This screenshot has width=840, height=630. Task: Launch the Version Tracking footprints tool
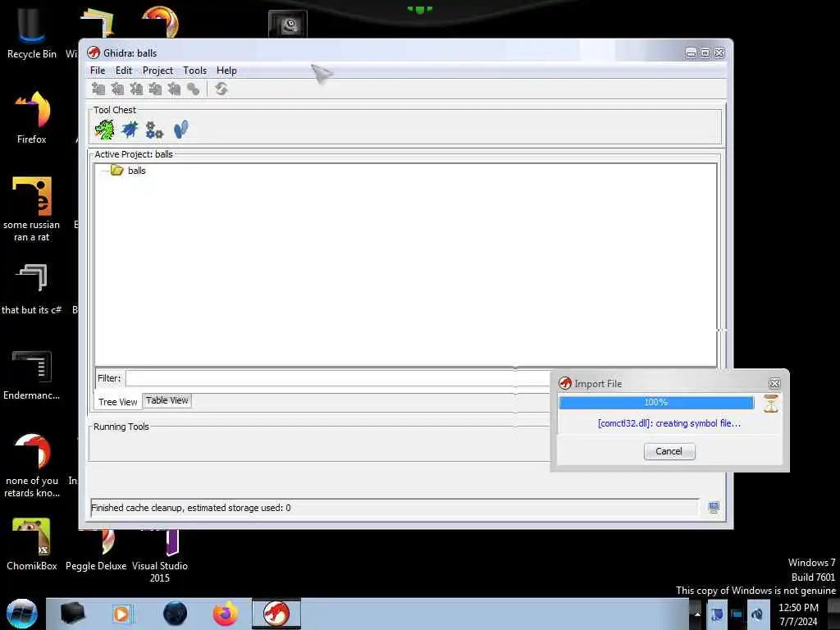point(181,130)
